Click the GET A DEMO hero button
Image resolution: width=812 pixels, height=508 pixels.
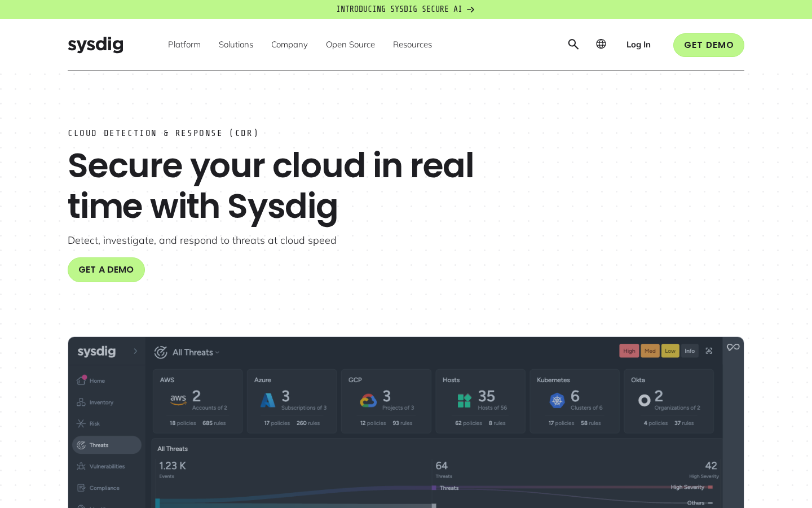point(106,270)
